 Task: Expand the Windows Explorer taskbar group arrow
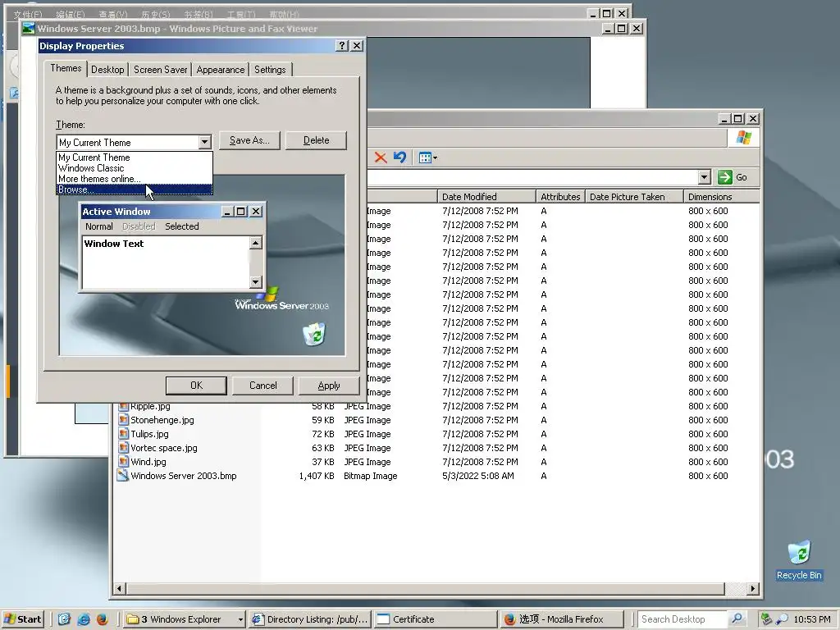(x=240, y=619)
